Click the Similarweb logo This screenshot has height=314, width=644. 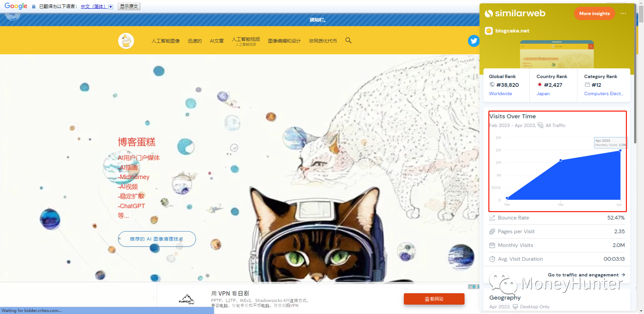(x=515, y=13)
